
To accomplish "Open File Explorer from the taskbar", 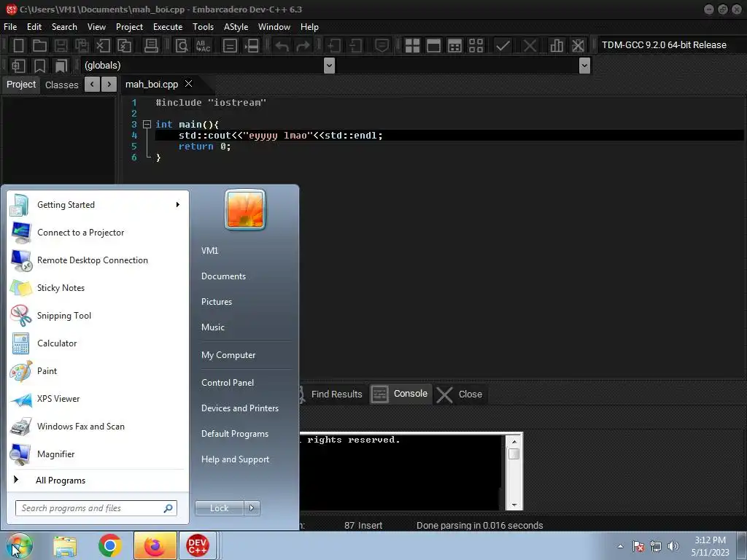I will [x=65, y=545].
